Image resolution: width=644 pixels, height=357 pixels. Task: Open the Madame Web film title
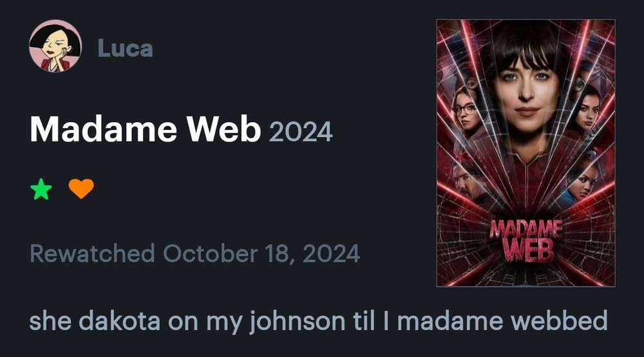[x=146, y=129]
